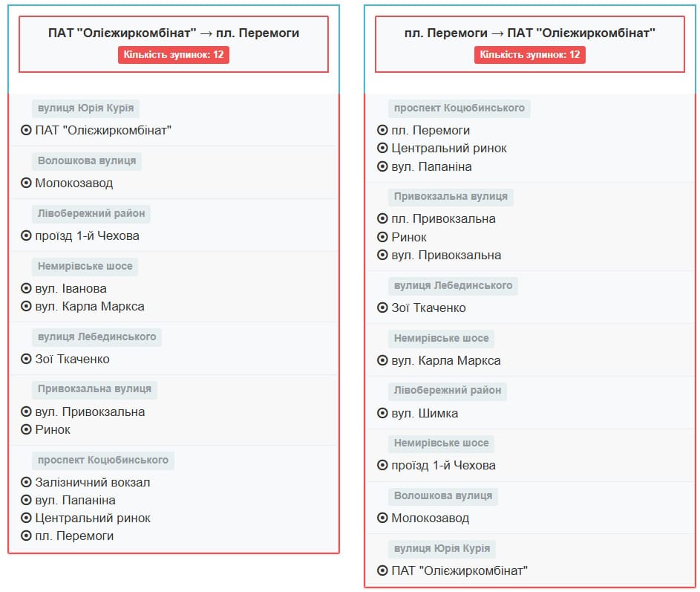Click the stop icon next to "Залізничний вокзал"
This screenshot has width=700, height=592.
26,482
